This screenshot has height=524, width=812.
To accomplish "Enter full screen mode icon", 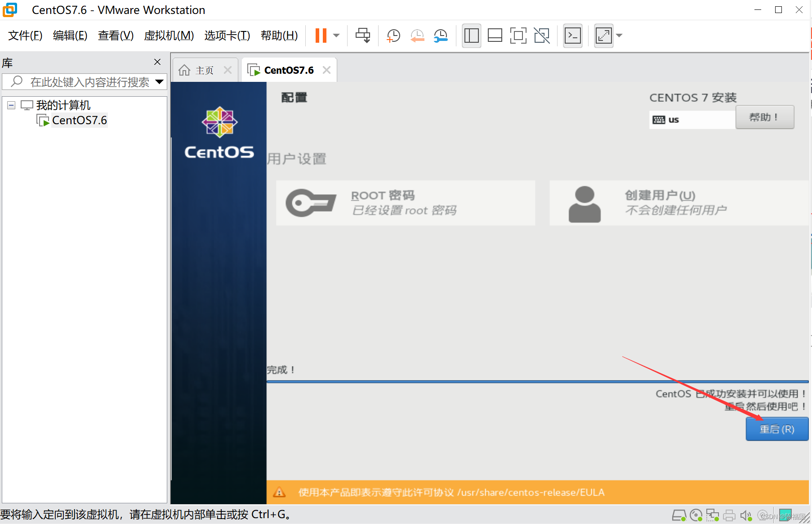I will [x=518, y=36].
